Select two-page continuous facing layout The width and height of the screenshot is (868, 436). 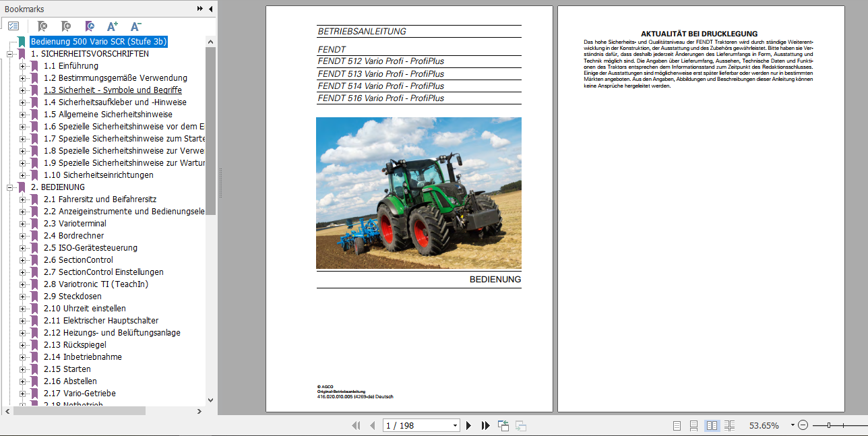point(729,425)
